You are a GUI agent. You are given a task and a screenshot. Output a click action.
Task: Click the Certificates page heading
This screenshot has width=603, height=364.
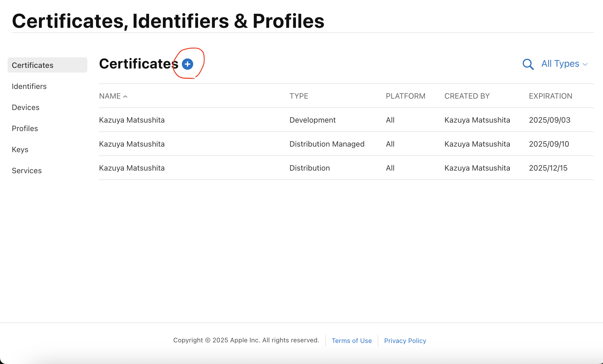pos(138,64)
